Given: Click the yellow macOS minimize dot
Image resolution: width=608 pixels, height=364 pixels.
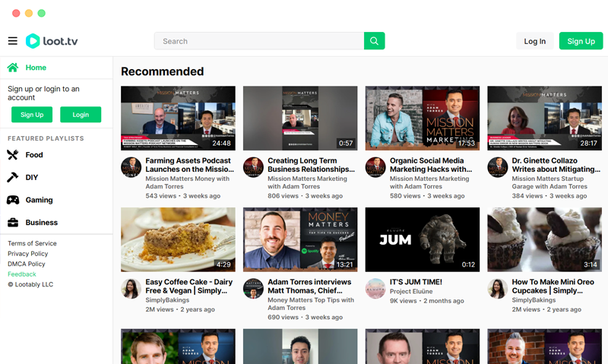Looking at the screenshot, I should (29, 13).
